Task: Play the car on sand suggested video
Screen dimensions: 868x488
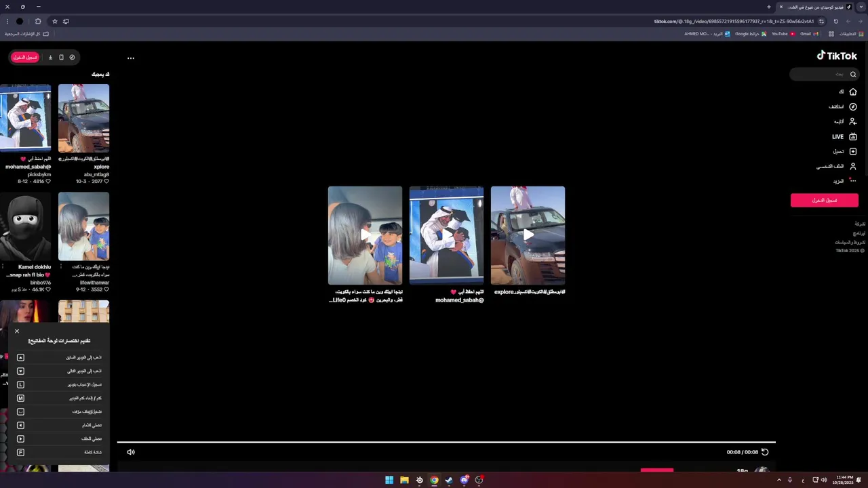Action: click(528, 235)
